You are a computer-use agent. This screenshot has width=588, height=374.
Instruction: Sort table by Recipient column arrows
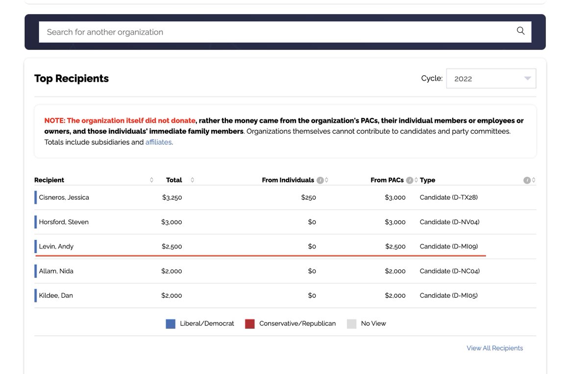(151, 180)
